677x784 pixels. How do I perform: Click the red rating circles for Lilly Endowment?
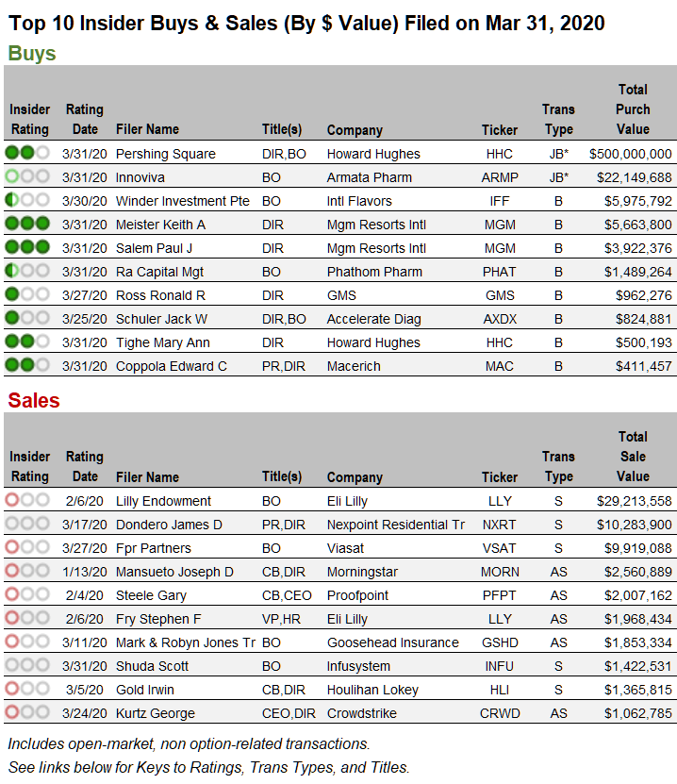27,500
